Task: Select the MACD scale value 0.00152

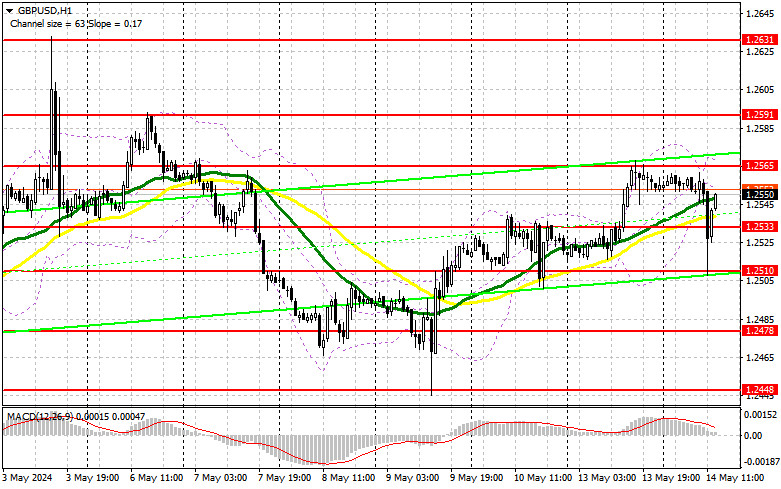Action: (760, 415)
